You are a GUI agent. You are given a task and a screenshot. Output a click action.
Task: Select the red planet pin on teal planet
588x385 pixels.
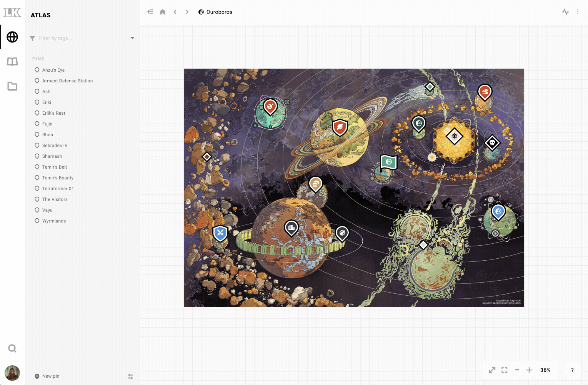tap(270, 106)
